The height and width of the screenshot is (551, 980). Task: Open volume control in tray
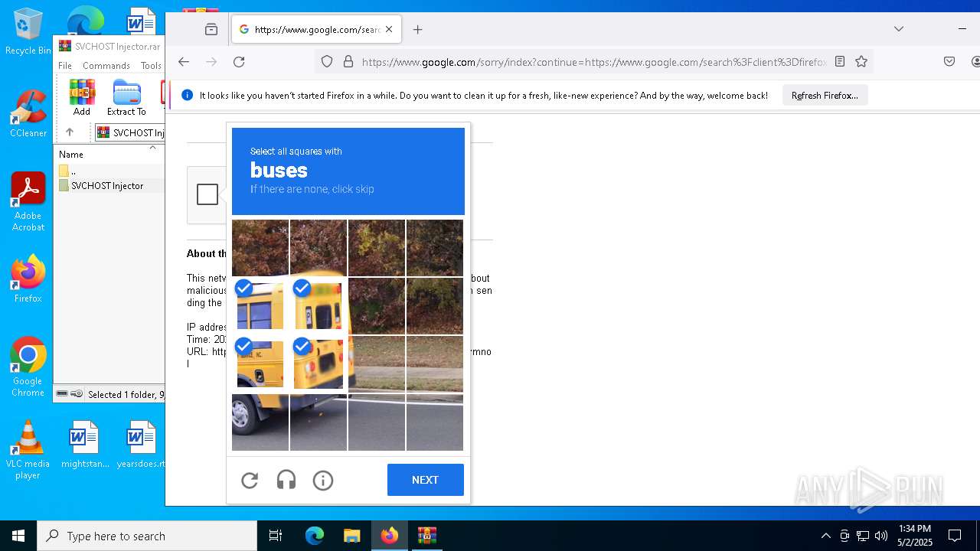tap(881, 536)
